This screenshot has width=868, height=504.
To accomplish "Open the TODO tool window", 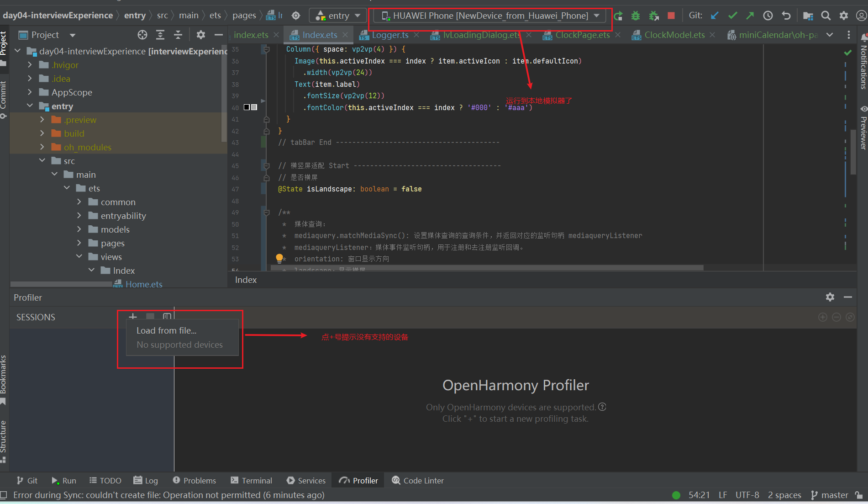I will 105,480.
